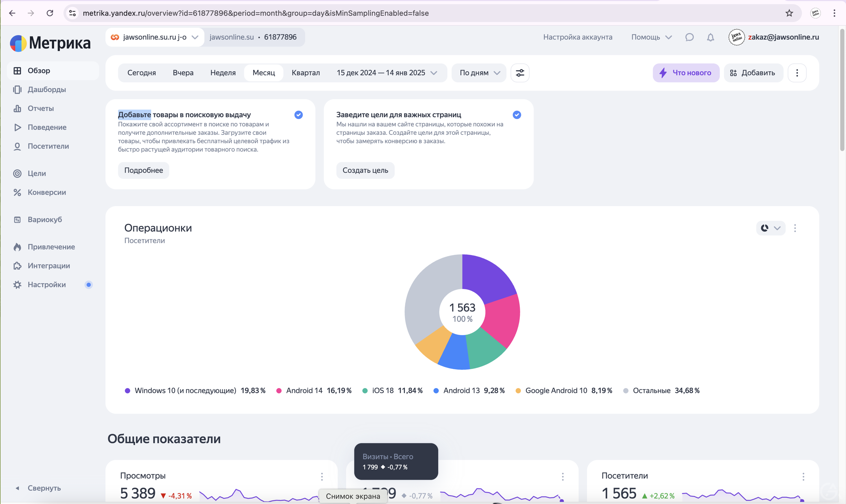The height and width of the screenshot is (504, 846).
Task: Open the zakaz@jawsonline.ru account menu
Action: (773, 37)
